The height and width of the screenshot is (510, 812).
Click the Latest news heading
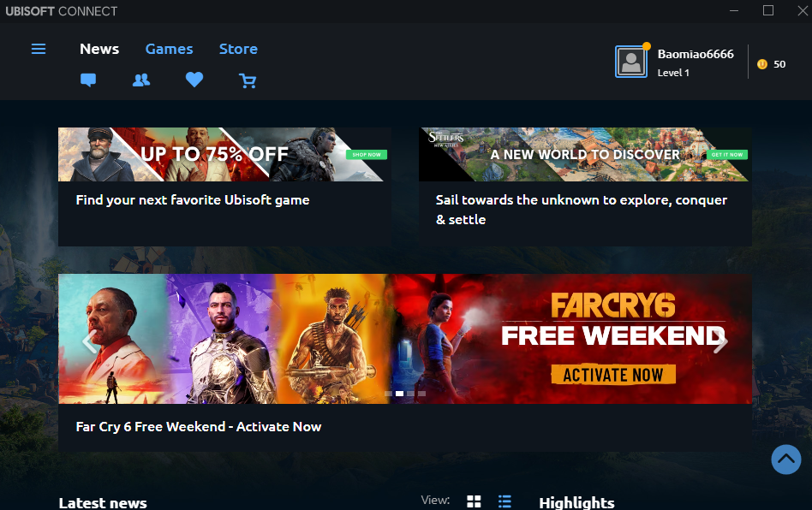103,503
